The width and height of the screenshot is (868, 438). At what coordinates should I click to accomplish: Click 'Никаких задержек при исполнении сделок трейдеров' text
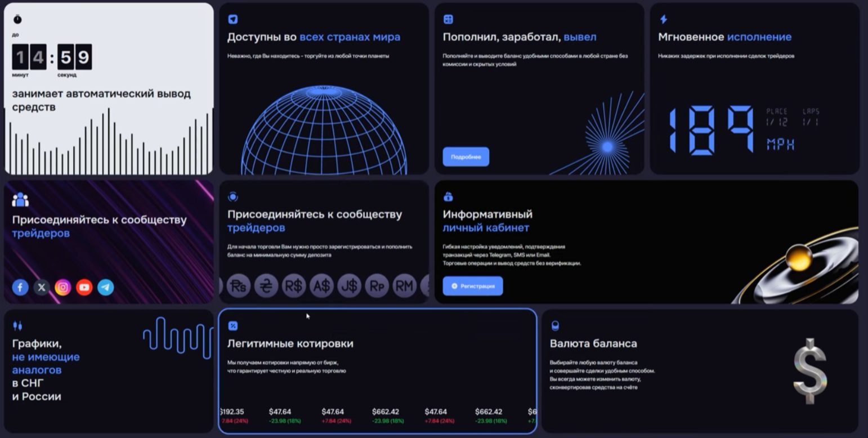pyautogui.click(x=726, y=56)
